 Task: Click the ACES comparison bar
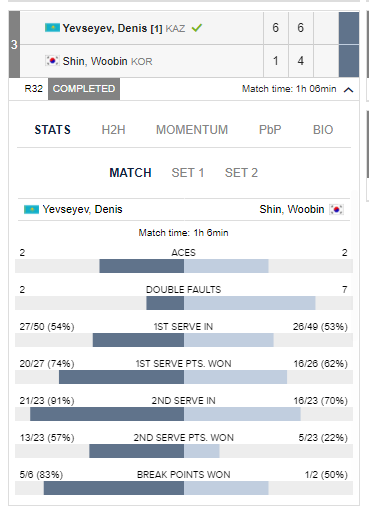(184, 266)
